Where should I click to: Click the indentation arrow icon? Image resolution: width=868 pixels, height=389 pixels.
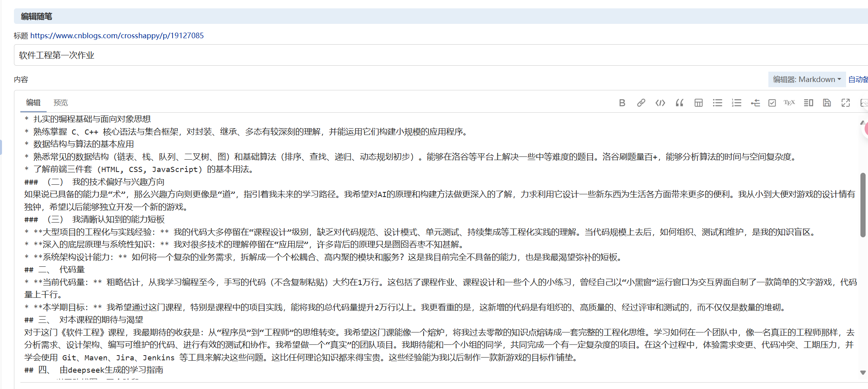[x=755, y=103]
